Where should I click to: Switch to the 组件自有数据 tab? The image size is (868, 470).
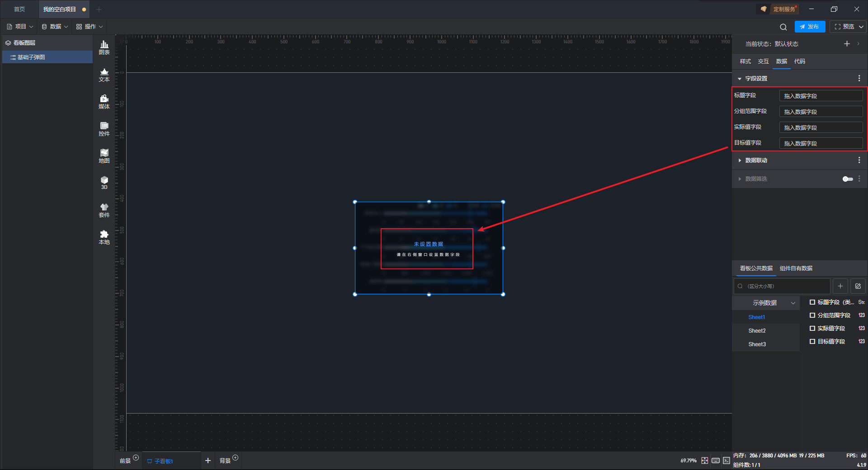pos(796,268)
